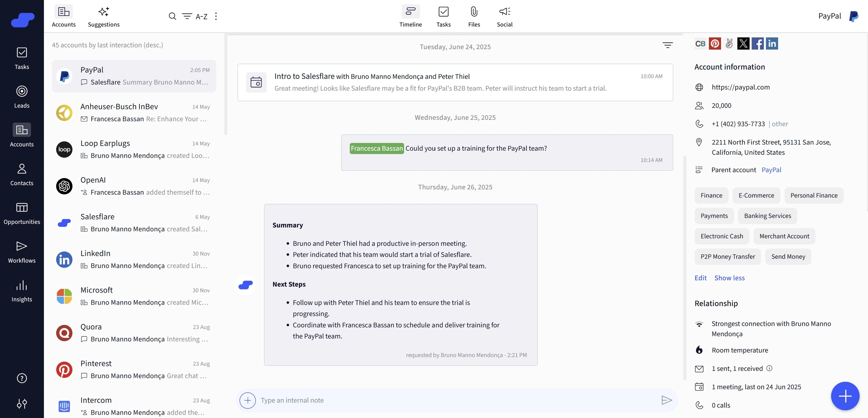Send the internal note with the arrow icon

point(667,401)
